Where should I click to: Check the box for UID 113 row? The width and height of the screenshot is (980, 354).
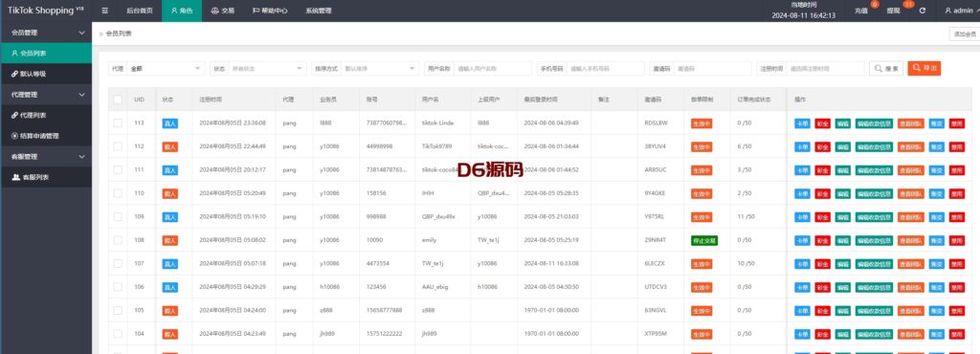coord(118,123)
